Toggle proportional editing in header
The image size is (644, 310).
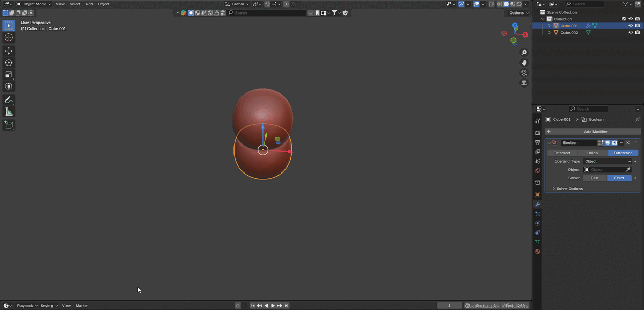coord(286,4)
